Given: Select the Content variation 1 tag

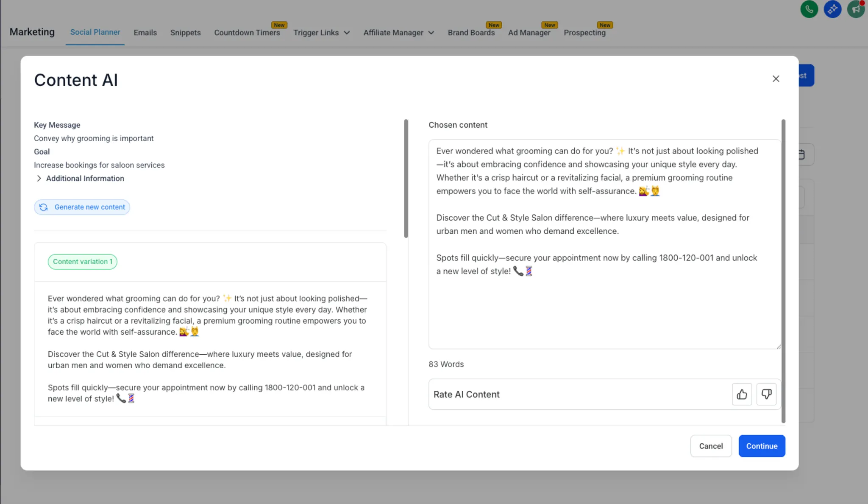Looking at the screenshot, I should [83, 262].
